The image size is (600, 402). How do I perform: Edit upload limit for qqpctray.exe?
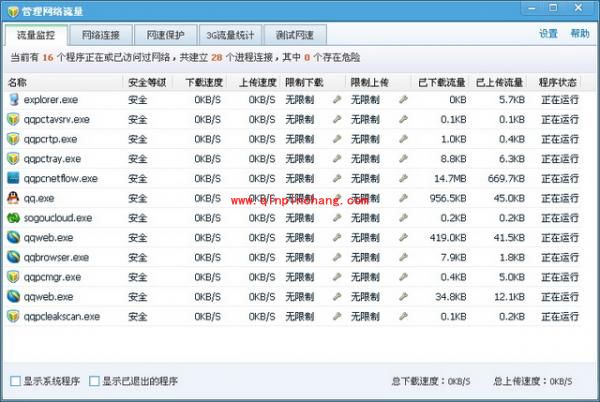403,159
